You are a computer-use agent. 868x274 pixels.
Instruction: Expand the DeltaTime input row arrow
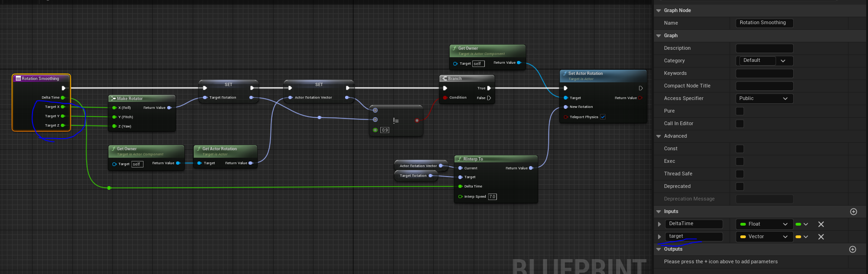coord(659,224)
